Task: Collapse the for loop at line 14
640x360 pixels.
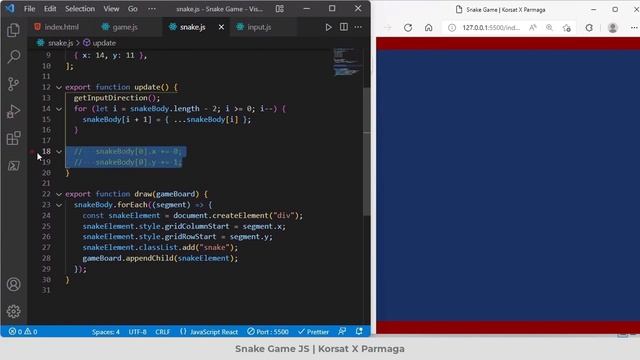Action: 59,109
